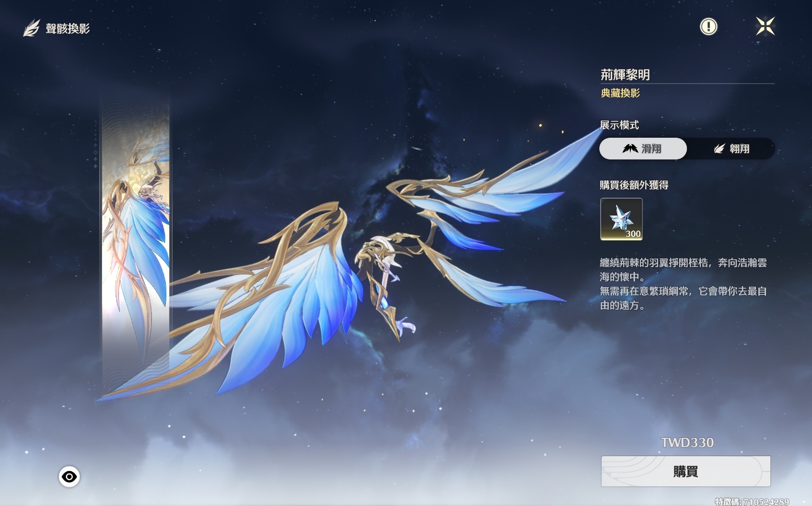Click the 購買 purchase button
This screenshot has width=812, height=506.
[685, 471]
